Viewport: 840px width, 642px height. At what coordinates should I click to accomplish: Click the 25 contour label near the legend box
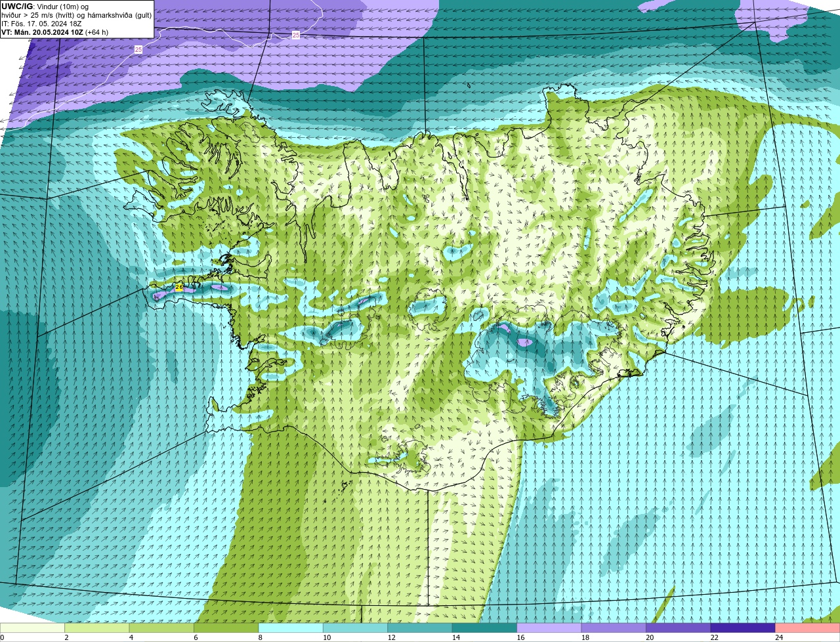point(138,49)
